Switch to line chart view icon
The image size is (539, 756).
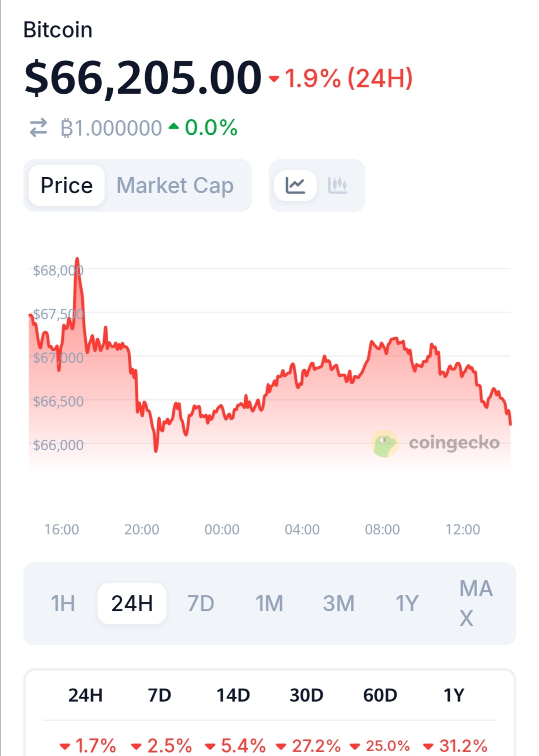tap(295, 186)
